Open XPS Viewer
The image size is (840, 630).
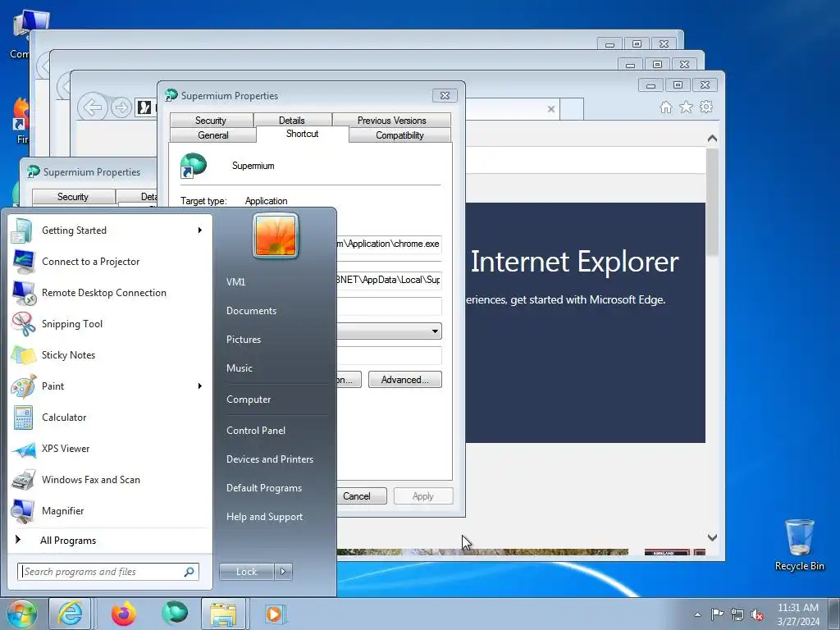pos(110,449)
